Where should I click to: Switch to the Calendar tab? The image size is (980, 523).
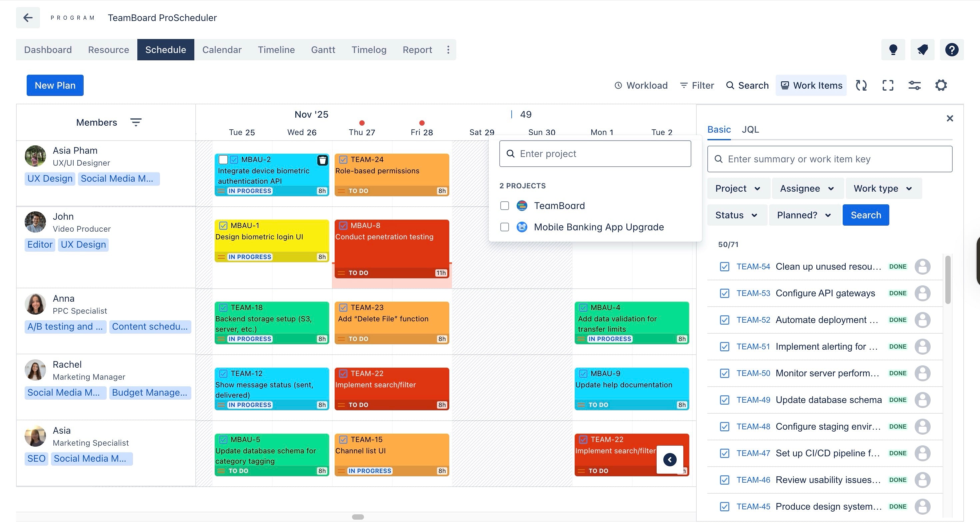tap(222, 49)
